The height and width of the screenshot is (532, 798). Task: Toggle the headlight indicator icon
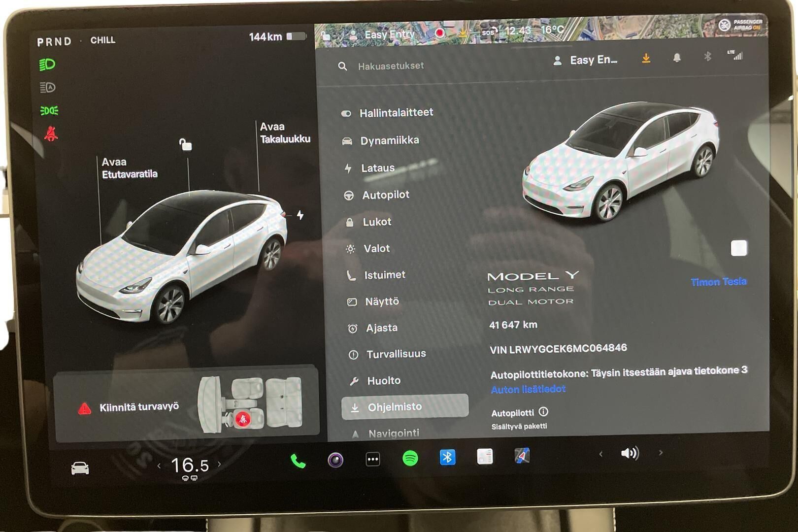[x=47, y=64]
